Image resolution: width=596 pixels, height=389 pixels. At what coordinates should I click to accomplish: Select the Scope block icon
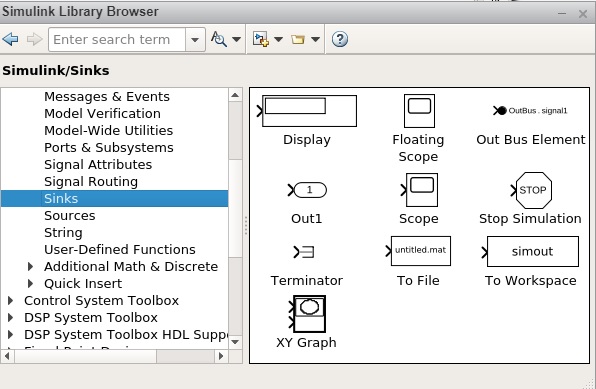pos(419,190)
